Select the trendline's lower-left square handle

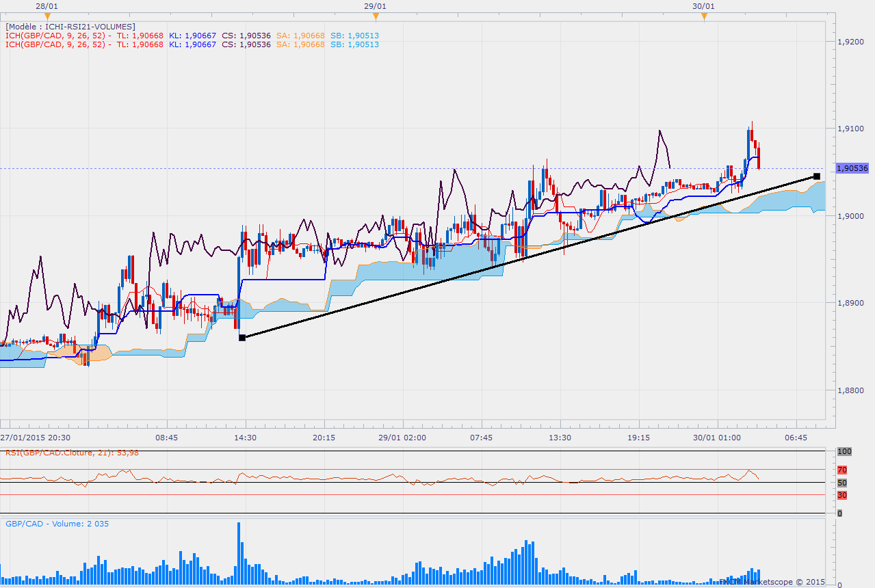[x=242, y=337]
